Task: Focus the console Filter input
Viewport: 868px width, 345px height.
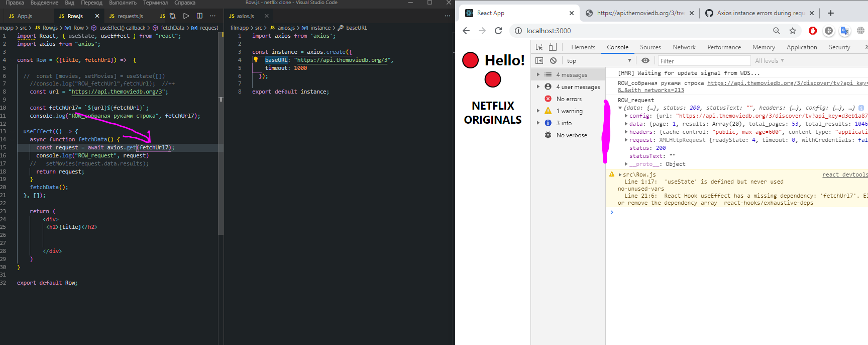Action: [x=704, y=61]
